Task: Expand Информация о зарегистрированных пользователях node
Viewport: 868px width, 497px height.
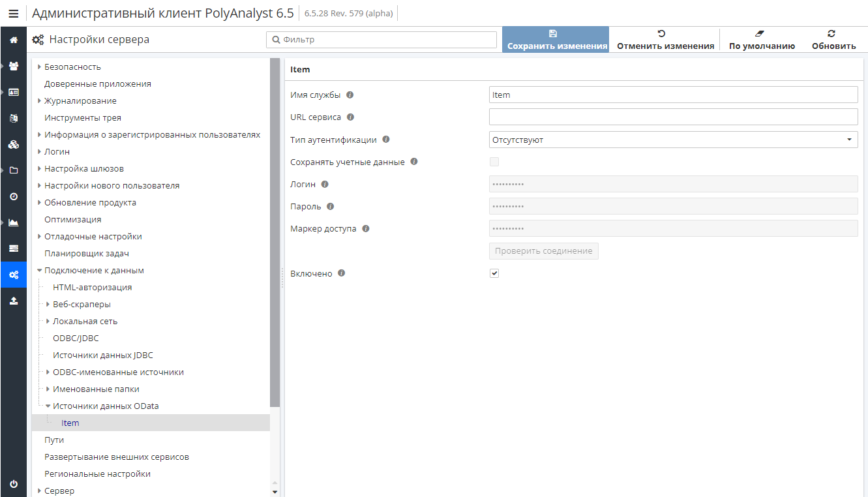Action: click(x=39, y=134)
